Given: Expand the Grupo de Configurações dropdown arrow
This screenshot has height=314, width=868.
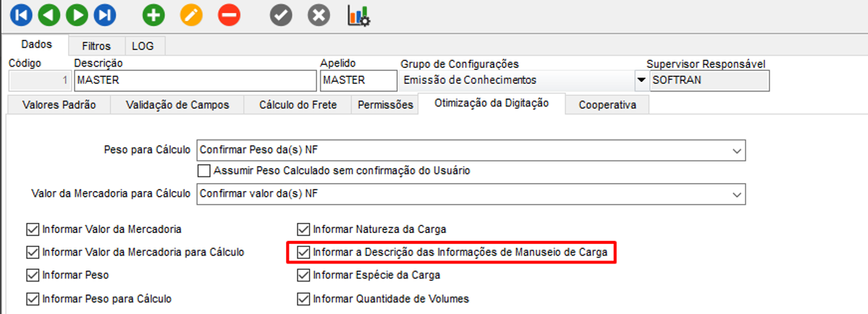Looking at the screenshot, I should [640, 80].
